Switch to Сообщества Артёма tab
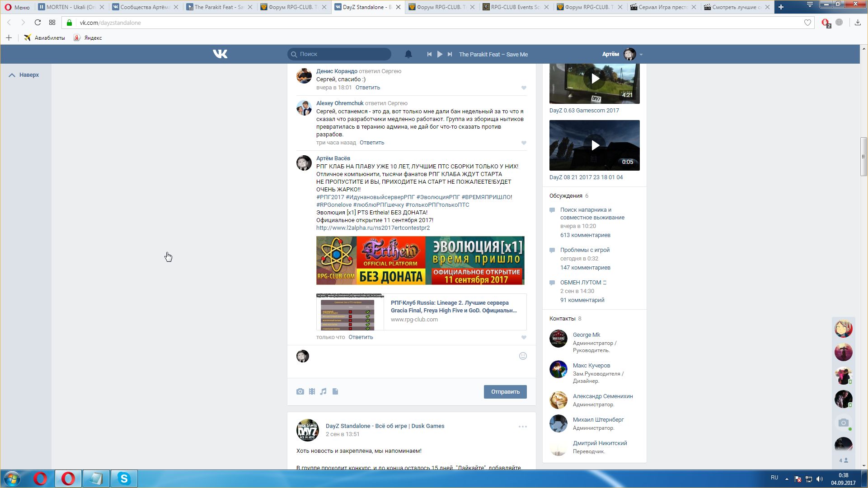The image size is (868, 488). click(x=145, y=7)
